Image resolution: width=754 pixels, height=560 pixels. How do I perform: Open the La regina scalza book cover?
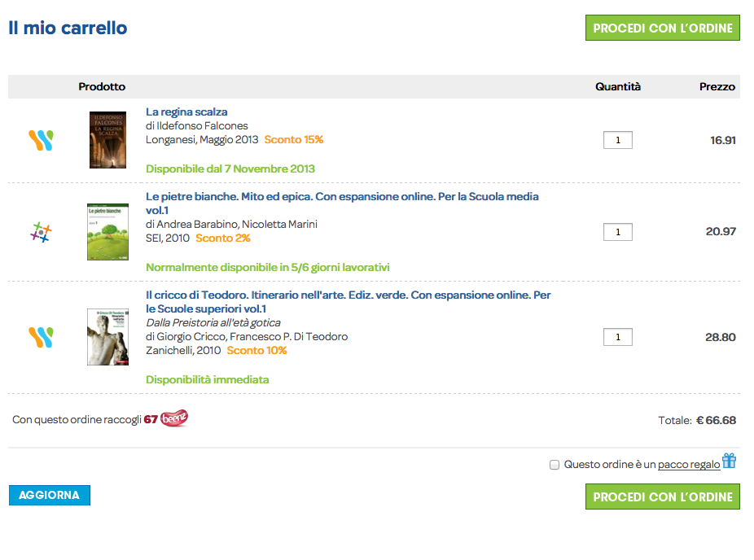click(107, 140)
